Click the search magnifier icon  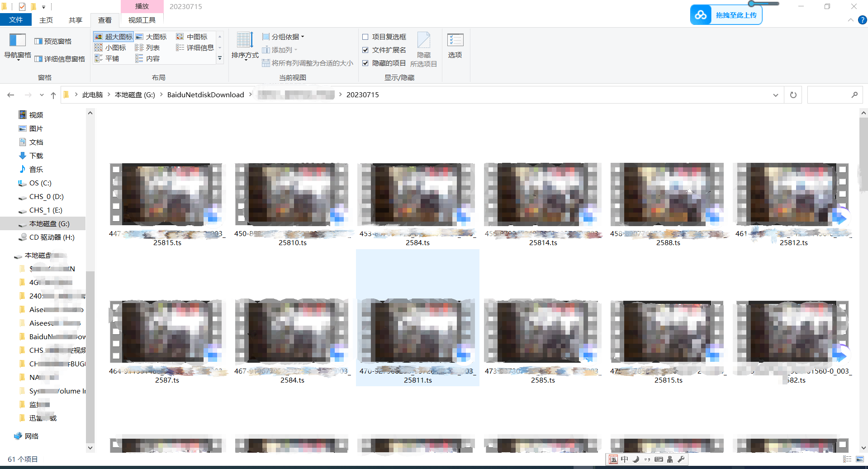pyautogui.click(x=854, y=95)
